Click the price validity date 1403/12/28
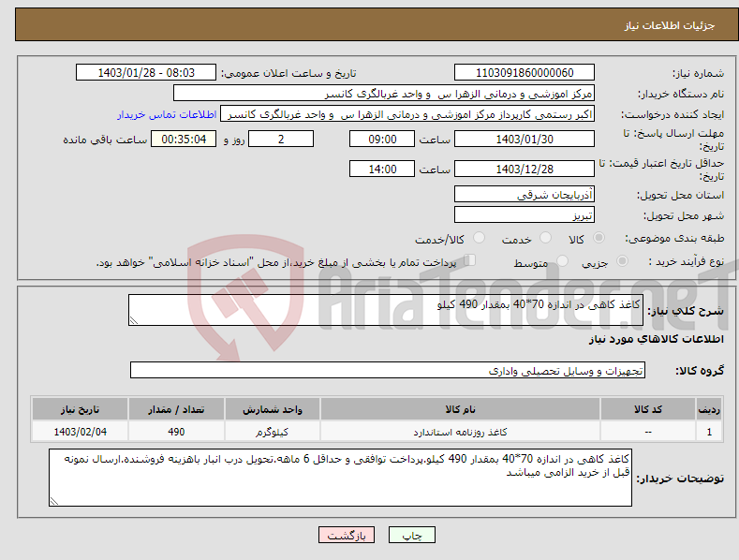This screenshot has width=739, height=560. [x=525, y=169]
